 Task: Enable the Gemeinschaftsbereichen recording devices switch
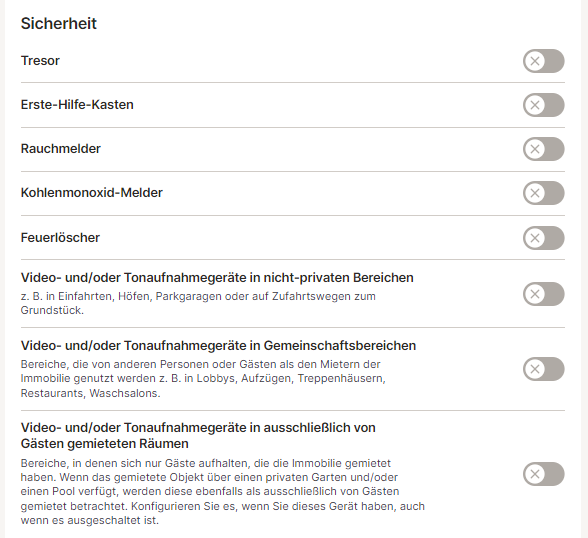click(543, 369)
